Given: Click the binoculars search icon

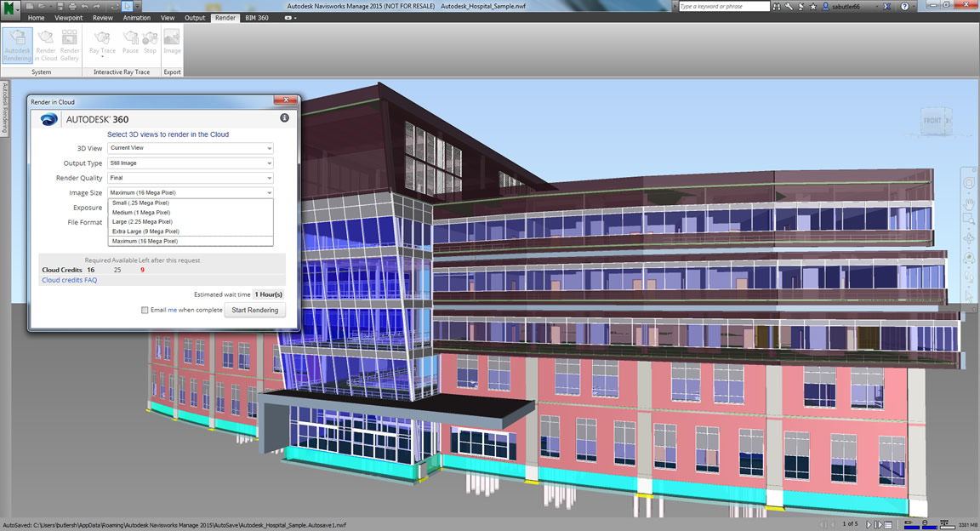Looking at the screenshot, I should point(777,6).
